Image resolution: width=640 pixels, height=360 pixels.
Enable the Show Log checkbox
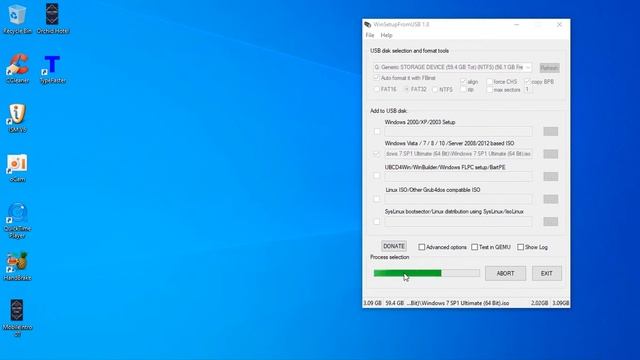pyautogui.click(x=520, y=247)
